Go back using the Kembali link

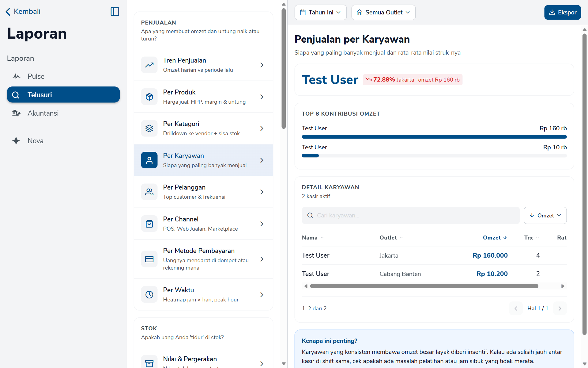point(23,12)
